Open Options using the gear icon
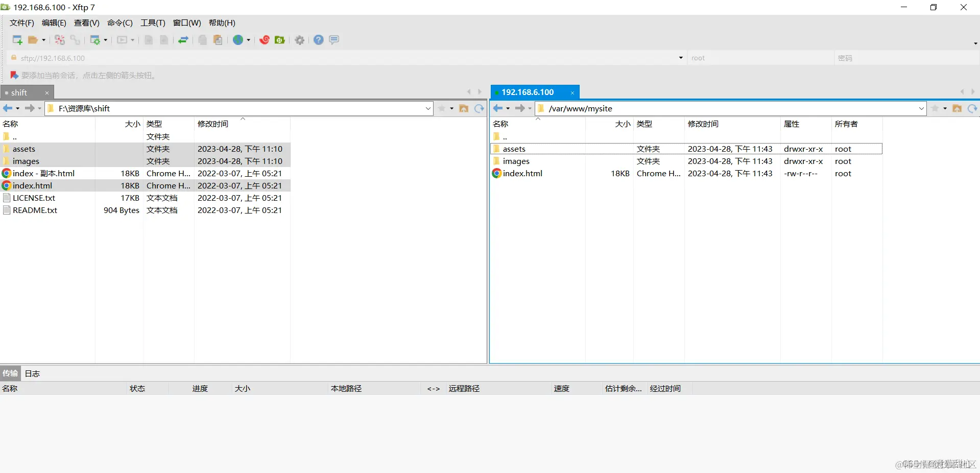This screenshot has width=980, height=473. click(300, 40)
